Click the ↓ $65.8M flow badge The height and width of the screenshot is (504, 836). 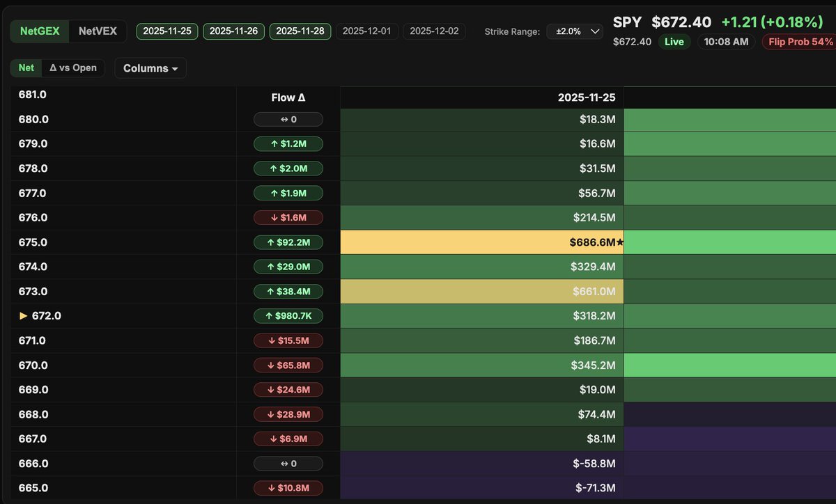pyautogui.click(x=288, y=365)
